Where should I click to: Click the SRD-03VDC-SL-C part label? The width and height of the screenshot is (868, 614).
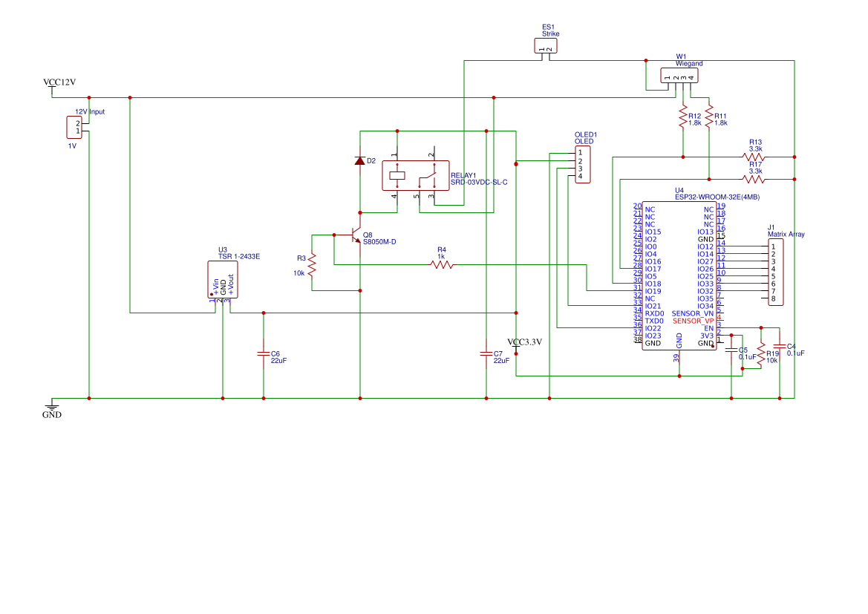click(479, 182)
